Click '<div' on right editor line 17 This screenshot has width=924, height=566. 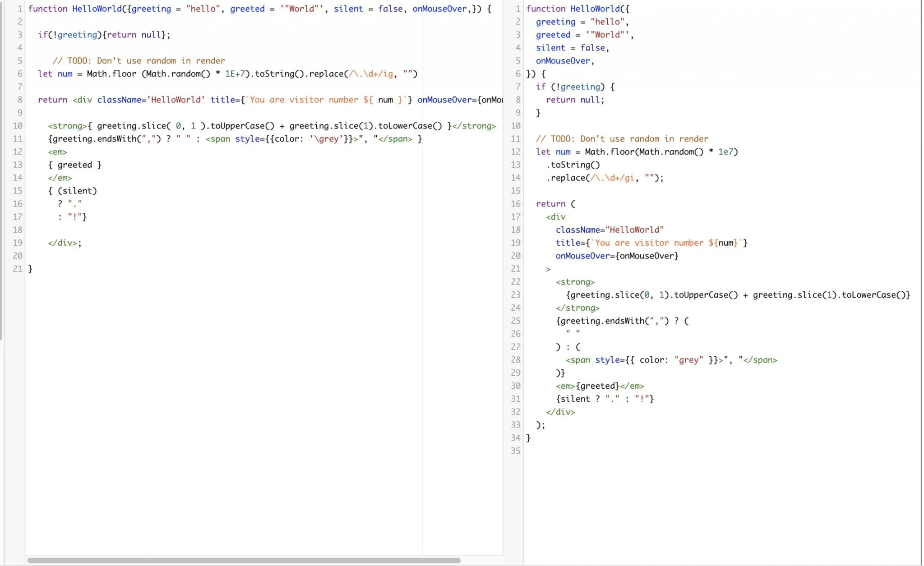[556, 217]
